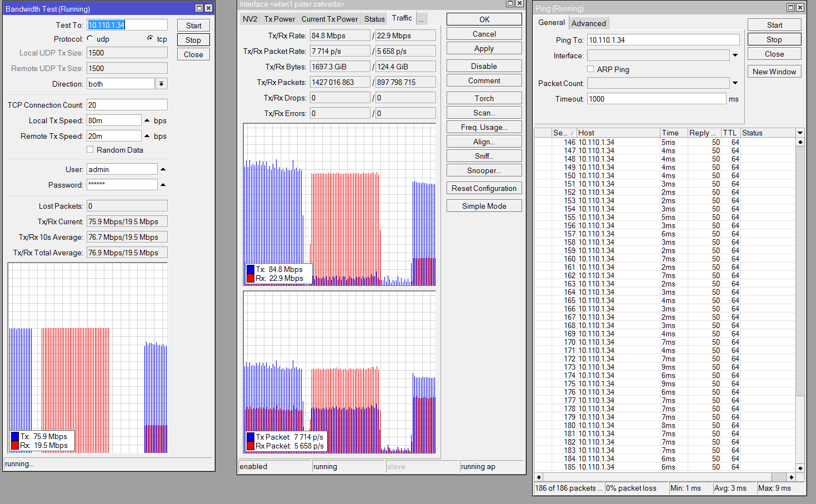Click Close in Bandwidth Test window
The image size is (816, 504).
click(x=193, y=54)
